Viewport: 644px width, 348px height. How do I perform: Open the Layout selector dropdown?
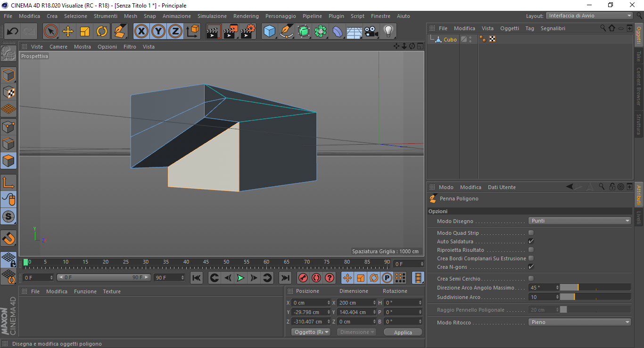point(589,16)
